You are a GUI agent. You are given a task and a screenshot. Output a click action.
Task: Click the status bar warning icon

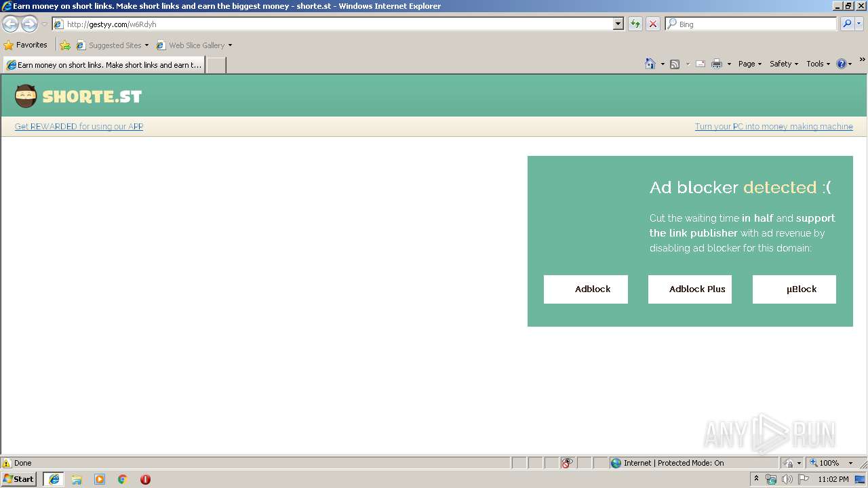pyautogui.click(x=7, y=463)
